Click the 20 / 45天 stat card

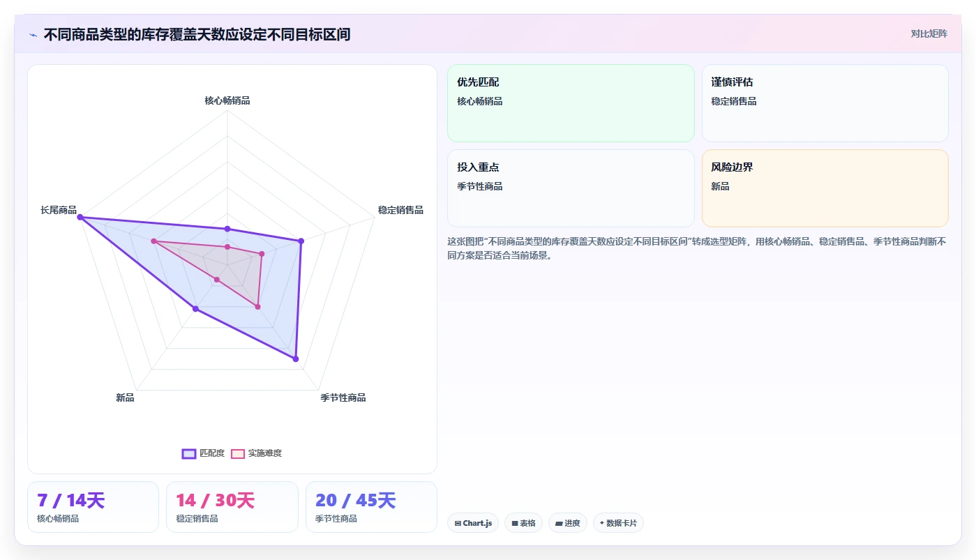[371, 507]
